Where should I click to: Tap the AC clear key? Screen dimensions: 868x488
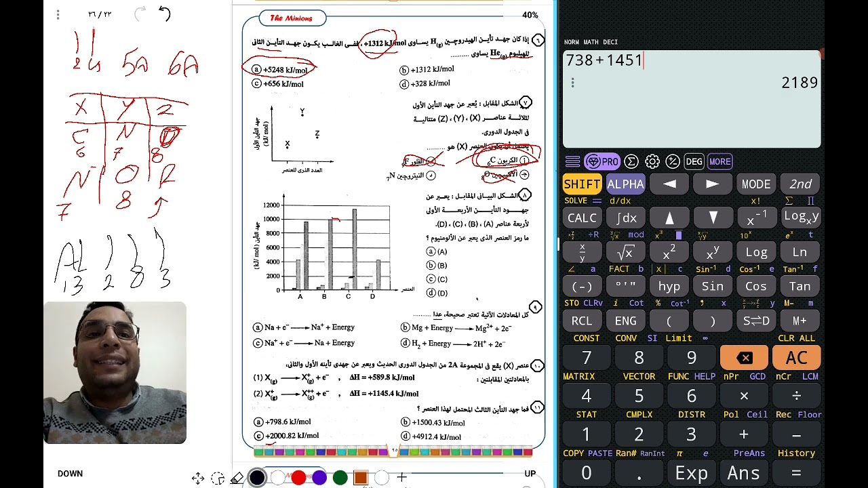[x=797, y=358]
